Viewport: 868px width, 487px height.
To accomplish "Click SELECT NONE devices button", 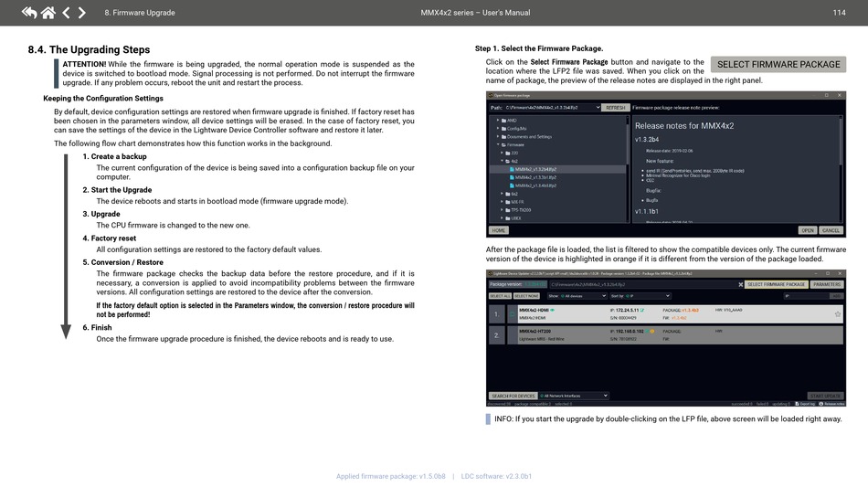I will (x=526, y=296).
